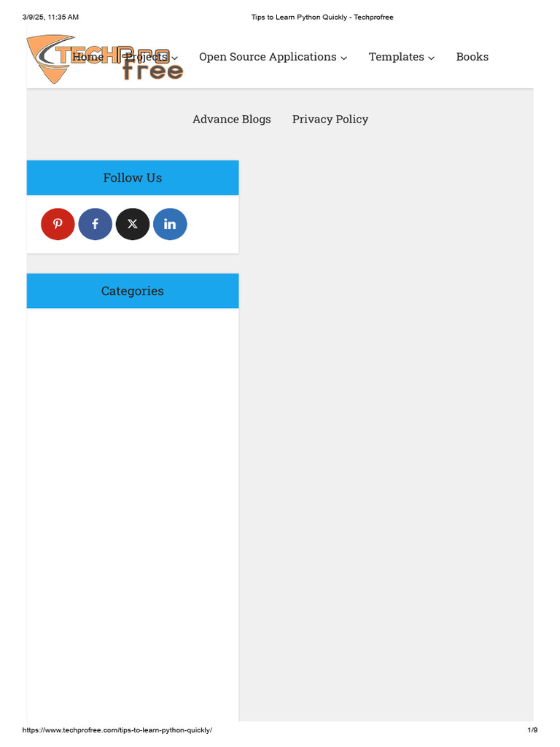560x747 pixels.
Task: Open the Facebook social icon
Action: coord(96,224)
